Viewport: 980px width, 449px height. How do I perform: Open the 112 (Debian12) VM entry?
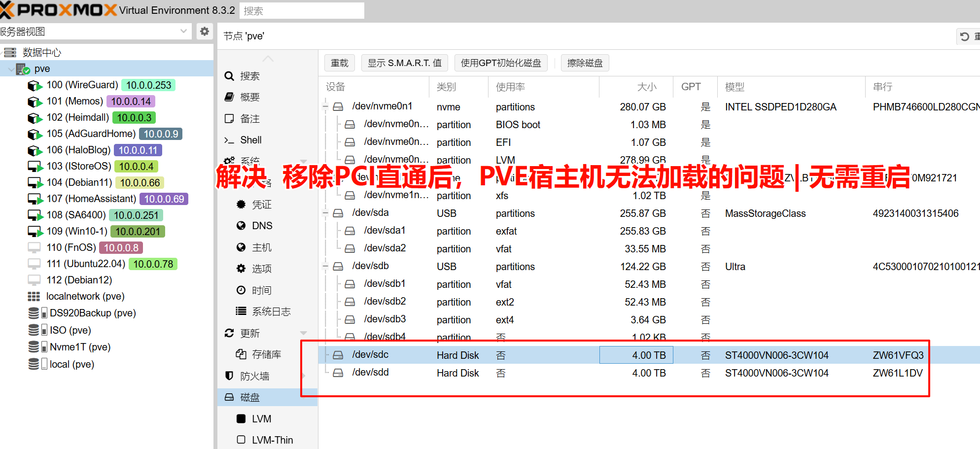click(x=79, y=280)
